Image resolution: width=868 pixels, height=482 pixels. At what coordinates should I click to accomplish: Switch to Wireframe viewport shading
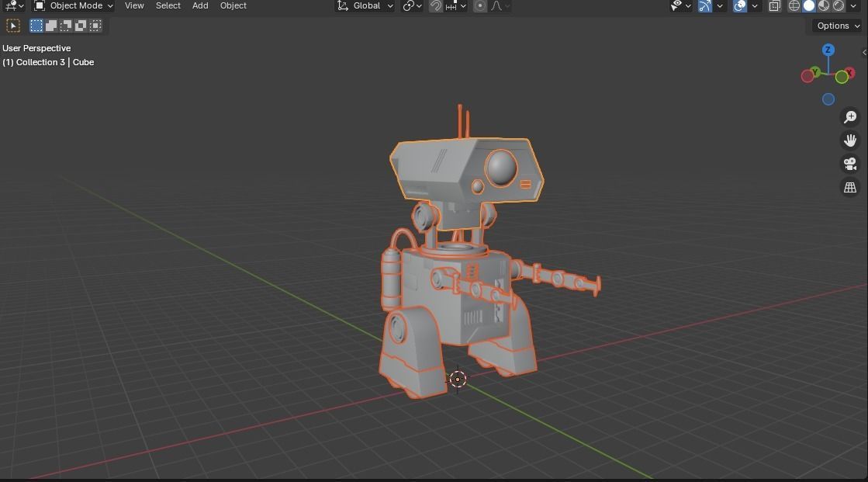point(794,6)
